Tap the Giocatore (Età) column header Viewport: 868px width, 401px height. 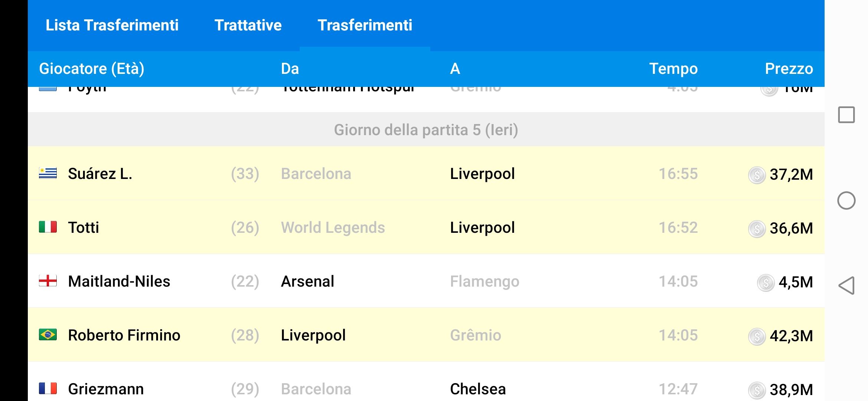[x=92, y=69]
